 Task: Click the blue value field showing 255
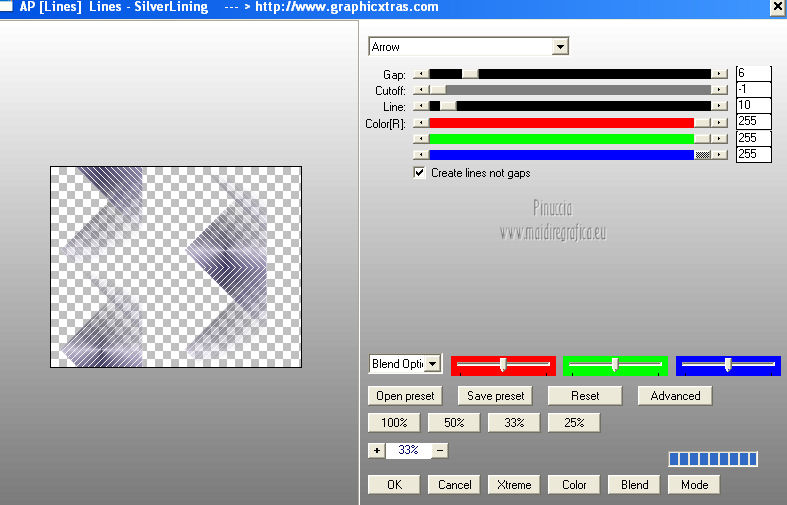coord(753,154)
